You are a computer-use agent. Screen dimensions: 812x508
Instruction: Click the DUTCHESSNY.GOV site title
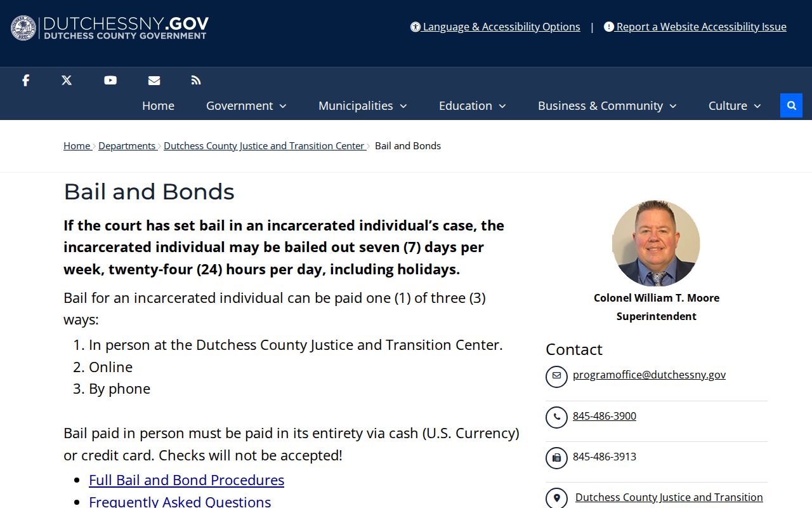tap(126, 24)
